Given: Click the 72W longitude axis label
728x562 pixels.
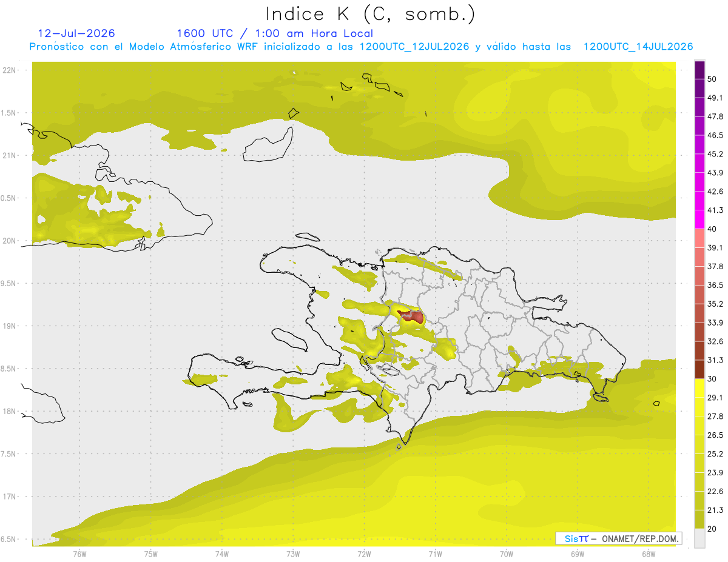Looking at the screenshot, I should coord(364,554).
